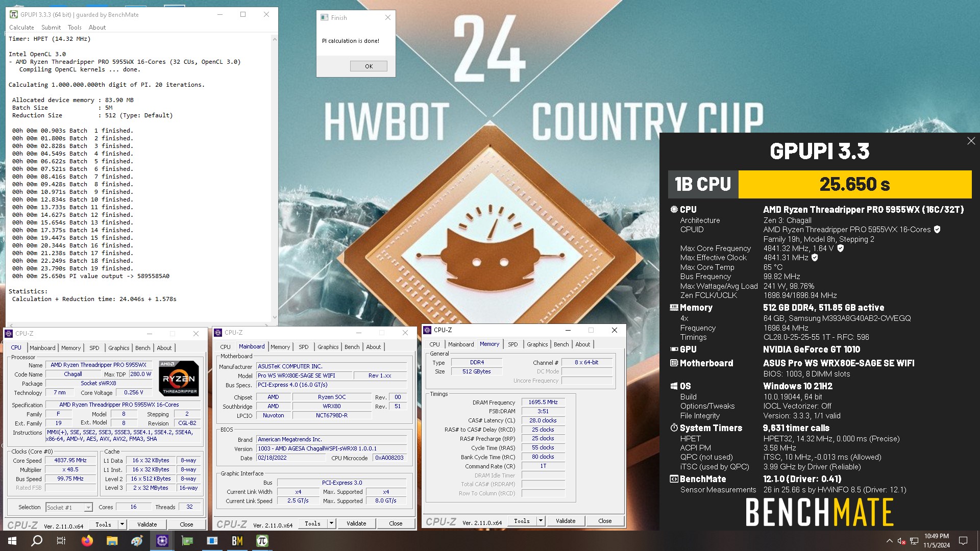Click the BIOS Version 1003 AGESA field
This screenshot has width=980, height=551.
[331, 448]
